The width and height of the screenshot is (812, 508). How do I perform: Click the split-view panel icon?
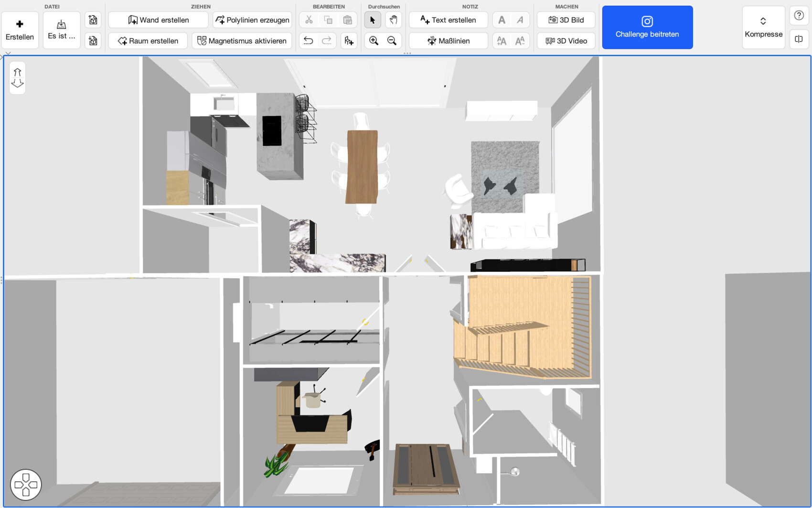click(x=799, y=39)
